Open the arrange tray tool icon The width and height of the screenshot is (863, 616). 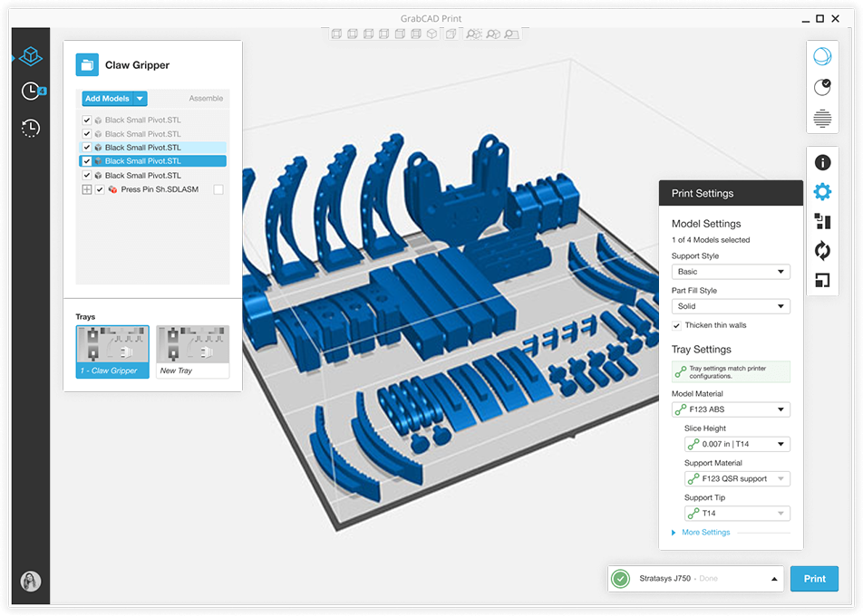click(822, 221)
